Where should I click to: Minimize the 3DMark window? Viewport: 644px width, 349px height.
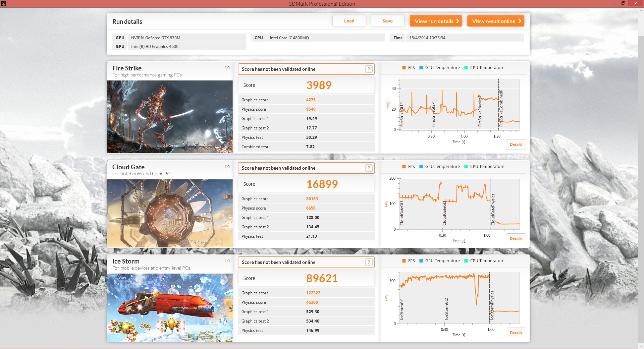614,3
